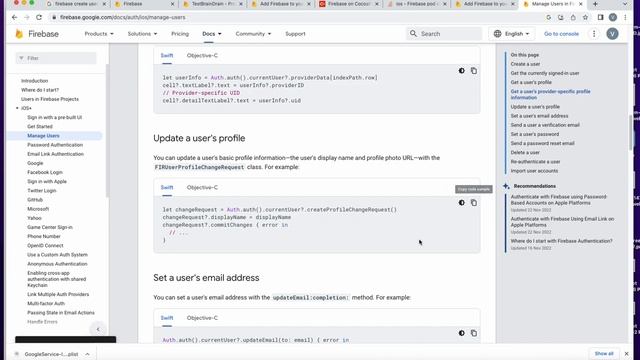Screen dimensions: 640x360
Task: Open the Solutions dropdown menu
Action: point(142,34)
